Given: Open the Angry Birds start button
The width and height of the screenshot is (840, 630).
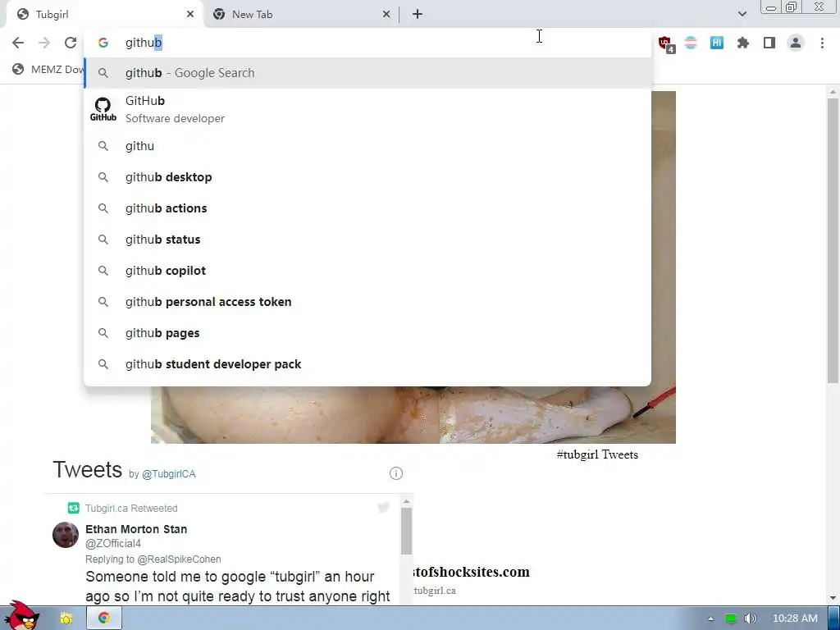Looking at the screenshot, I should [21, 616].
